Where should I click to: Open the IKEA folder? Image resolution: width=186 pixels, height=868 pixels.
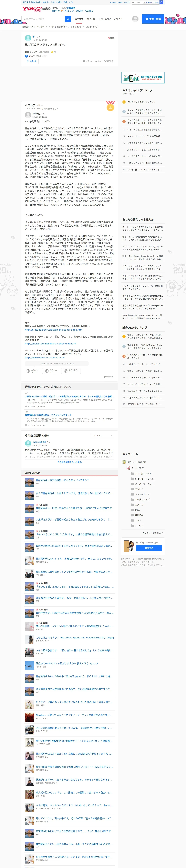click(x=135, y=510)
